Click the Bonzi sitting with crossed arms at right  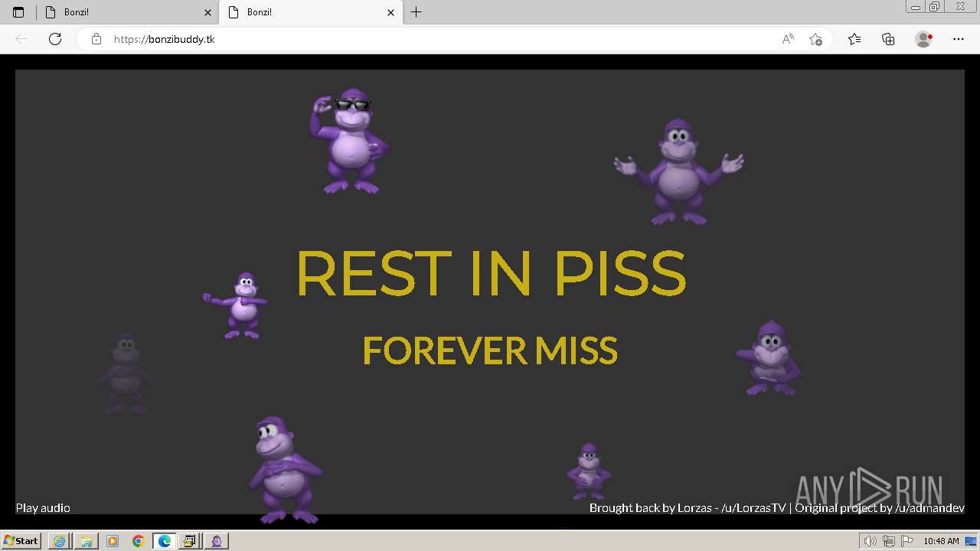tap(769, 358)
